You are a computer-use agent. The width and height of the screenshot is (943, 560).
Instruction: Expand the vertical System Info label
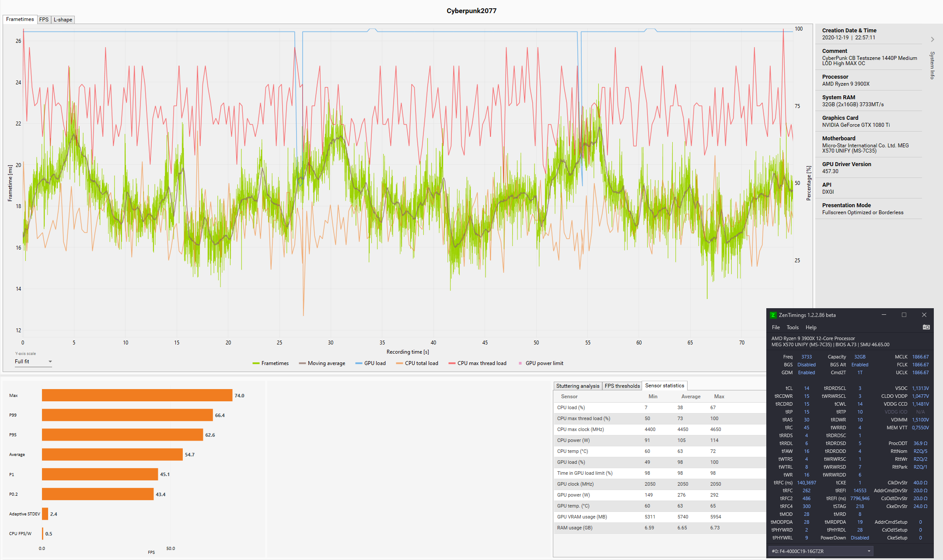click(x=932, y=66)
